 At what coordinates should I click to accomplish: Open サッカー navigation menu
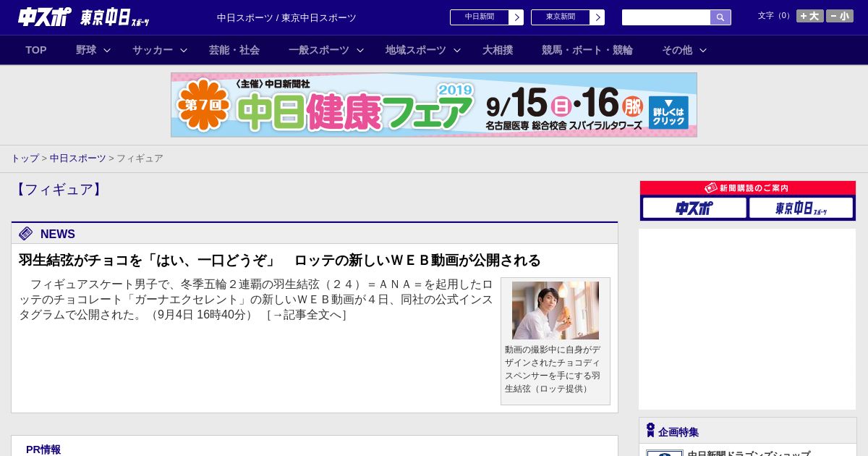[x=153, y=50]
